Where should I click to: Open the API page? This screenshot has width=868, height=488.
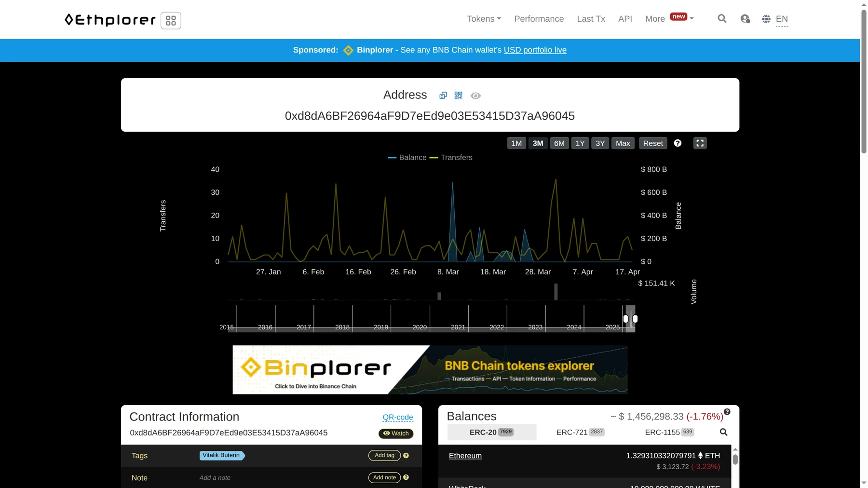tap(625, 19)
